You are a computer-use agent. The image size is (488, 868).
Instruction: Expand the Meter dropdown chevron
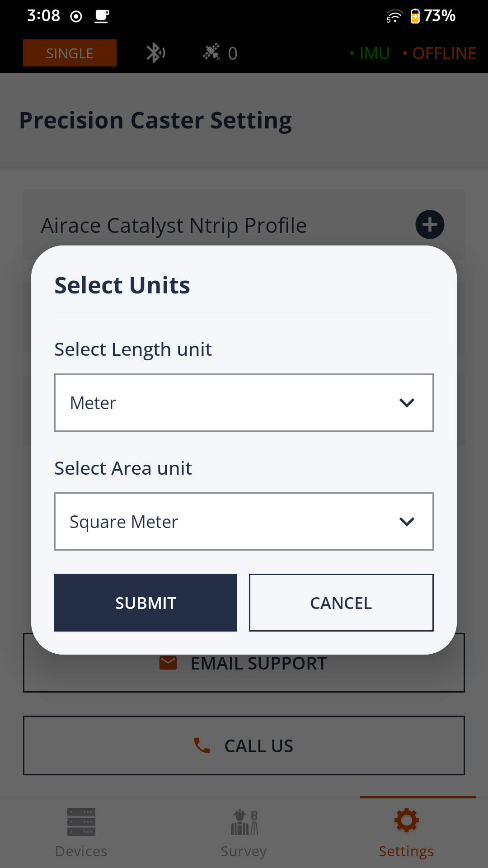407,402
